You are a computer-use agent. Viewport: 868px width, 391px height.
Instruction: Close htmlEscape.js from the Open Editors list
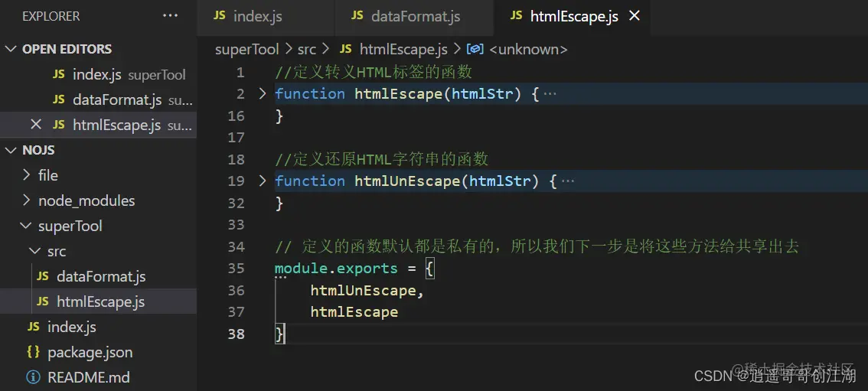tap(36, 125)
